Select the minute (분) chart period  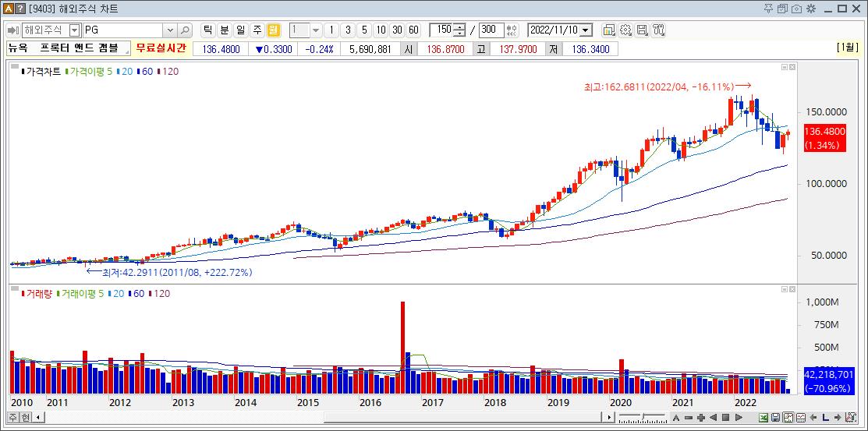tap(224, 30)
